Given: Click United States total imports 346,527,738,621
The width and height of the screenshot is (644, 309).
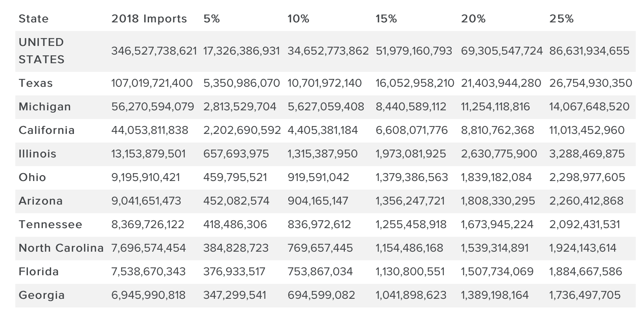Looking at the screenshot, I should tap(154, 51).
